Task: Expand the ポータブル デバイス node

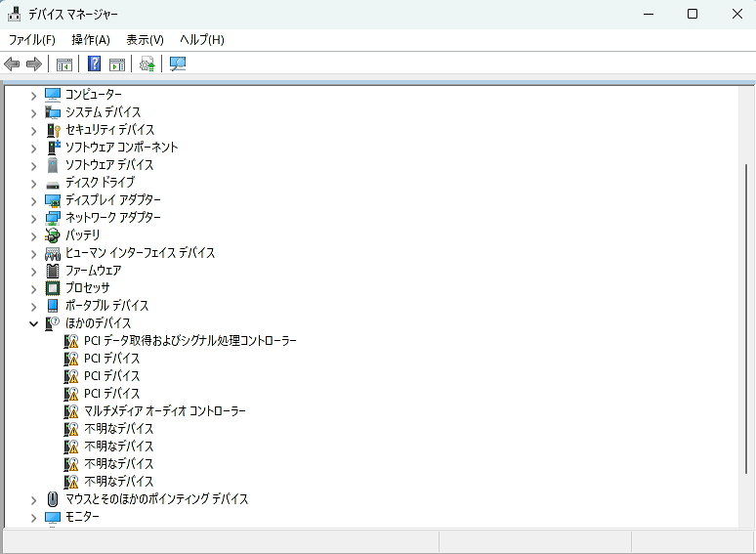Action: (33, 307)
